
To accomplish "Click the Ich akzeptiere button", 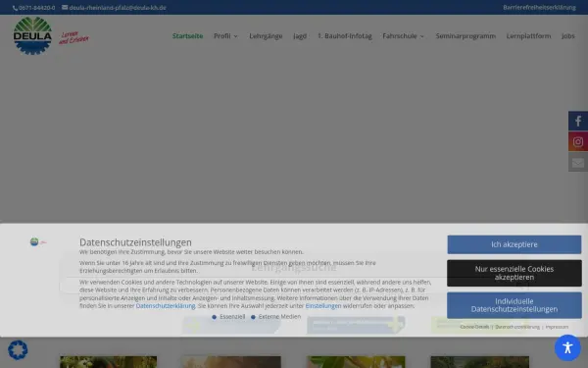I will point(514,244).
